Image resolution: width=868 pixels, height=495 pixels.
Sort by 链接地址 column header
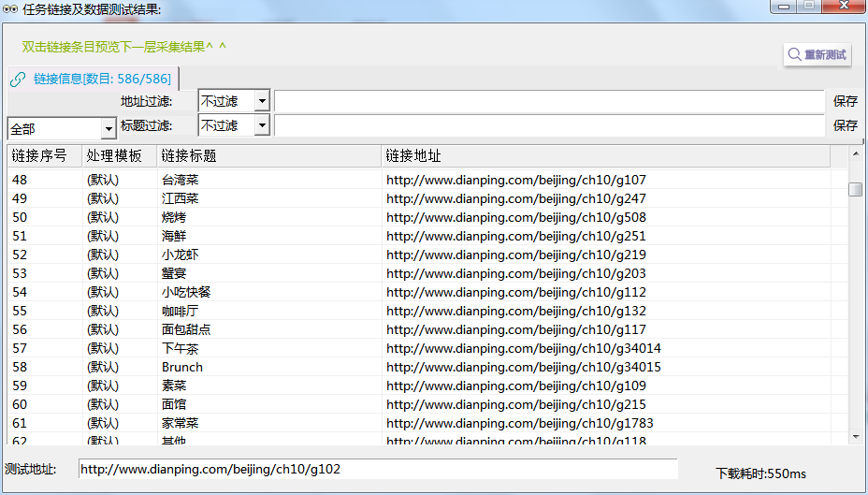coord(606,156)
